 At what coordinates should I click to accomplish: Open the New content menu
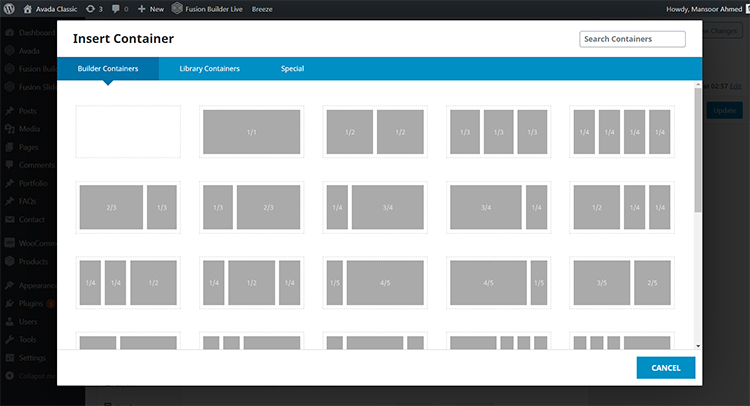[151, 9]
